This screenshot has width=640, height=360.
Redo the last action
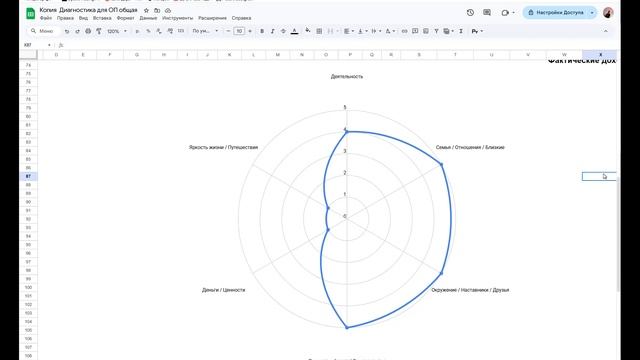pos(77,31)
